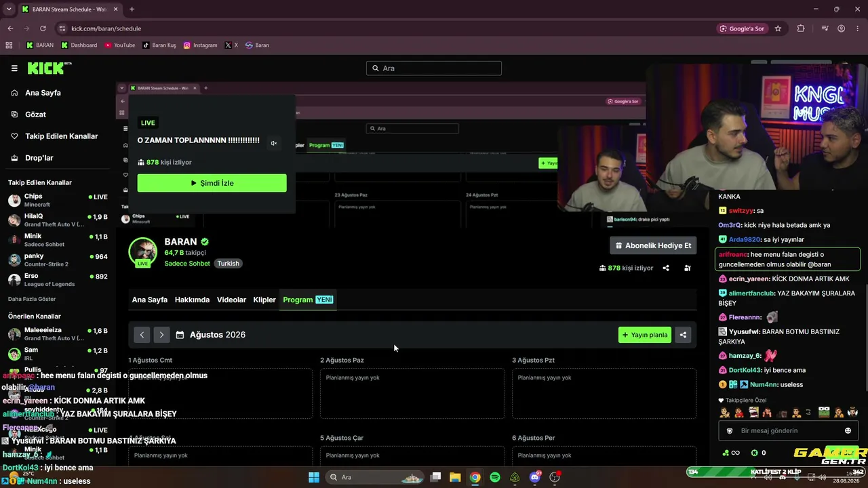Open the emoji picker in the chat box
The width and height of the screenshot is (868, 488).
(x=848, y=431)
